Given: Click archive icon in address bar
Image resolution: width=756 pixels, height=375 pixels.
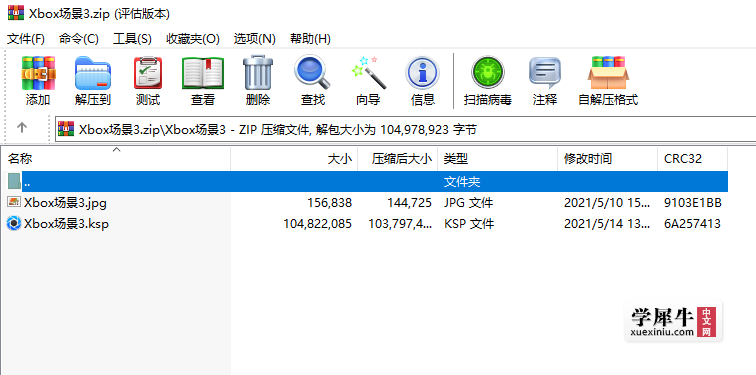Looking at the screenshot, I should [x=66, y=129].
